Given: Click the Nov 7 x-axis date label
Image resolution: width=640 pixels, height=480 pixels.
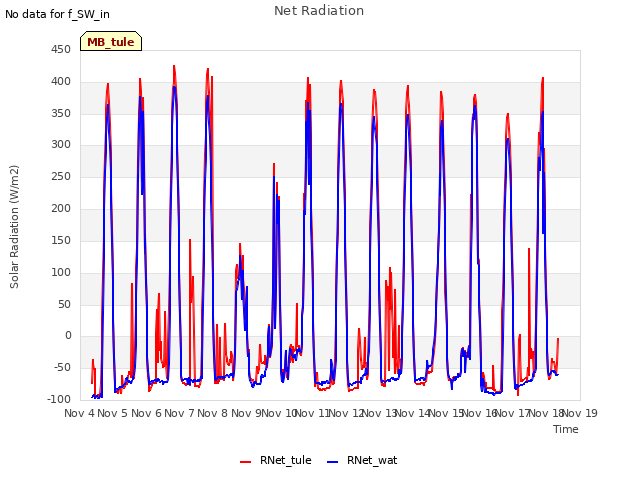Looking at the screenshot, I should (x=180, y=413).
